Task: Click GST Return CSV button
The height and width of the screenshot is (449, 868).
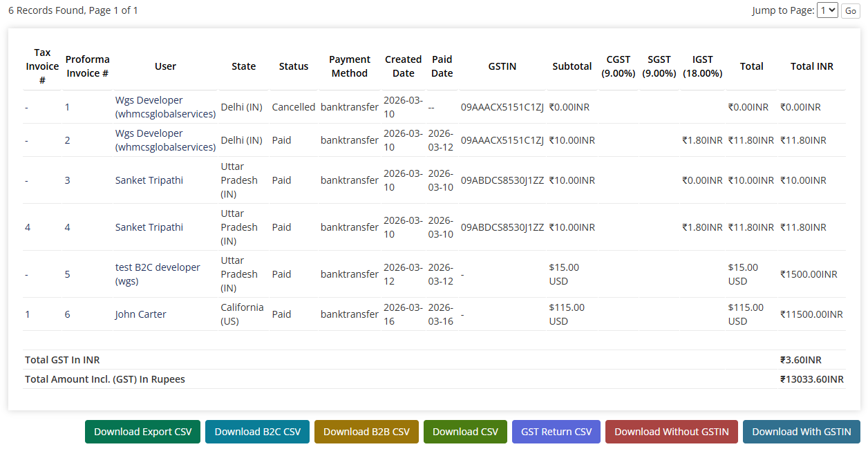Action: point(556,432)
